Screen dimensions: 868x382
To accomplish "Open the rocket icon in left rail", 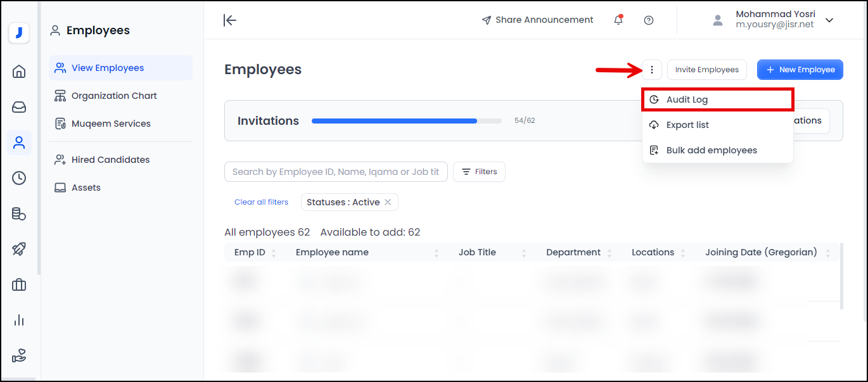I will click(19, 249).
